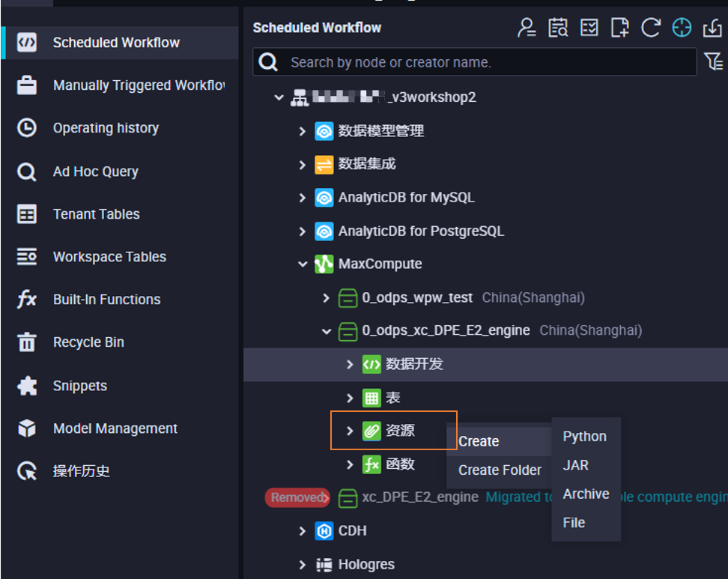Click the magnifier icon for Ad Hoc Query
Screen dimensions: 728x579
(x=26, y=172)
